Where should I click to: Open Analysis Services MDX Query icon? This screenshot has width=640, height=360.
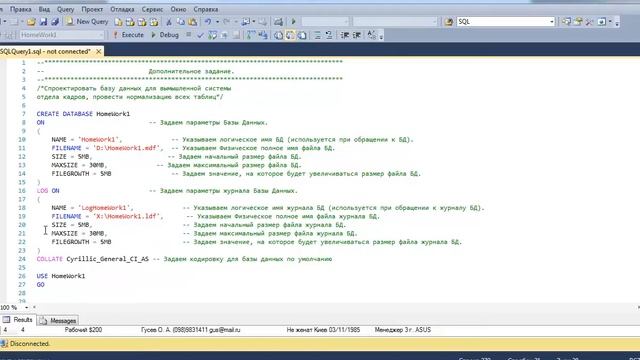coord(130,22)
